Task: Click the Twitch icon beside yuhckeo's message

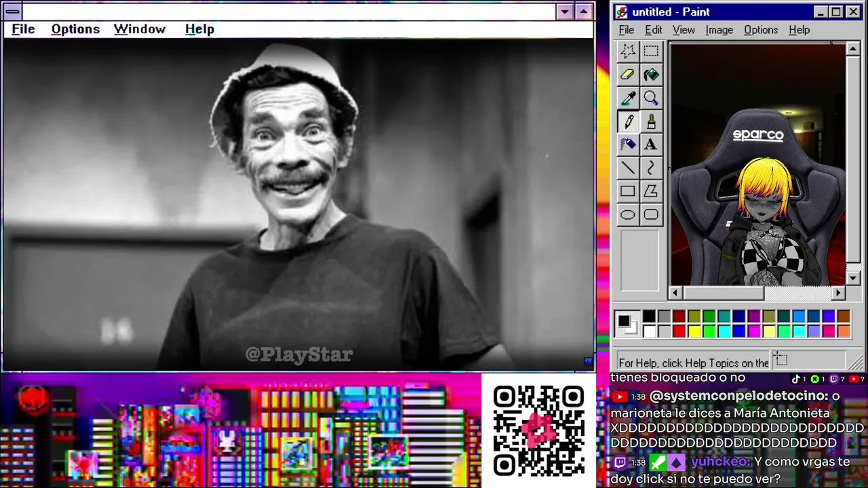Action: 619,462
